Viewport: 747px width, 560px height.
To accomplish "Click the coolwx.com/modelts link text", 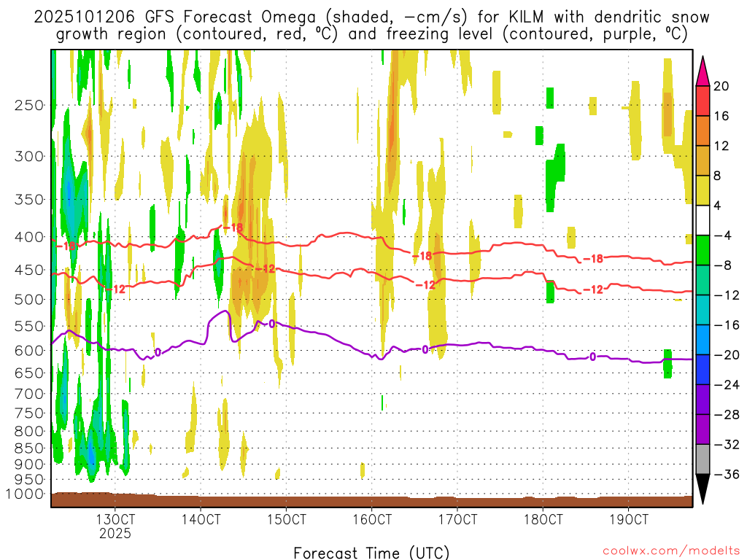I will (671, 551).
